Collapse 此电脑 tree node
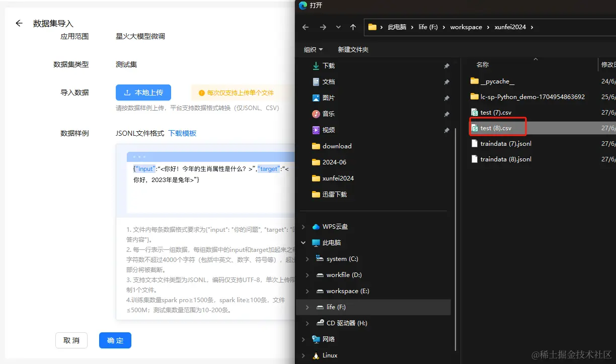The width and height of the screenshot is (616, 364). point(303,243)
